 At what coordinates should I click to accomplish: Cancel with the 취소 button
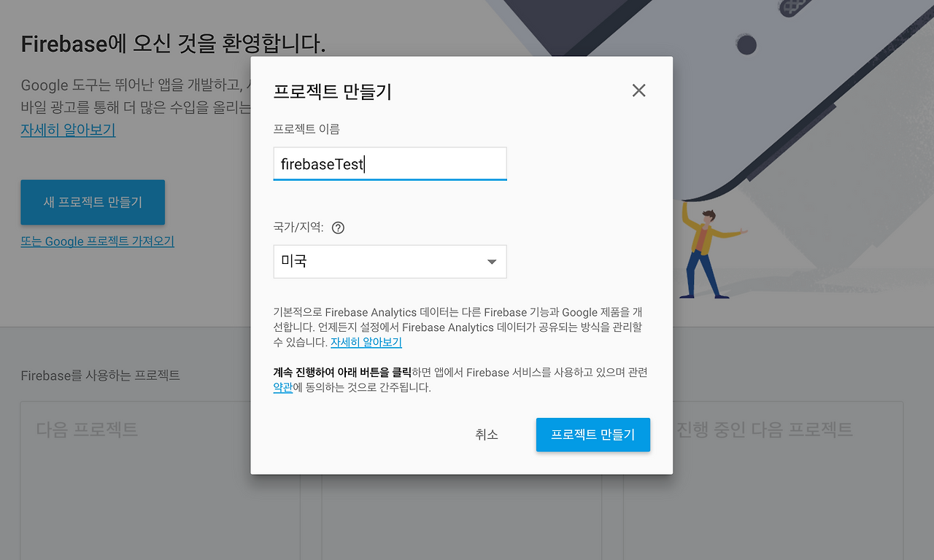(487, 435)
